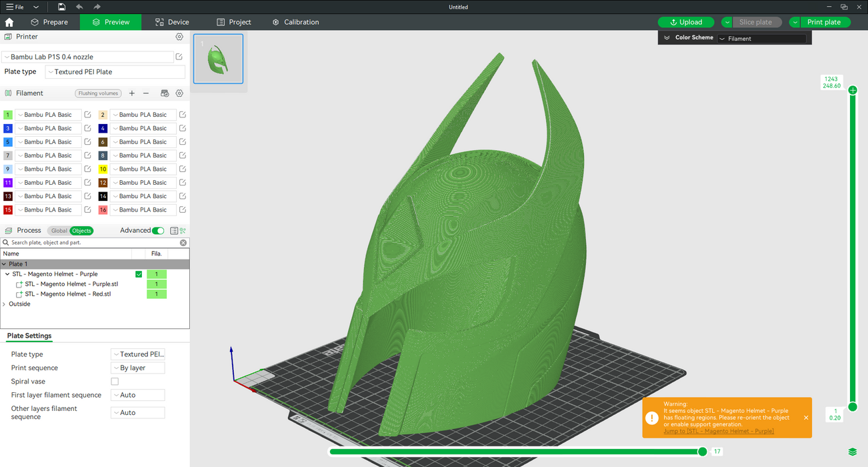Click the save project icon
The width and height of the screenshot is (868, 467).
61,7
